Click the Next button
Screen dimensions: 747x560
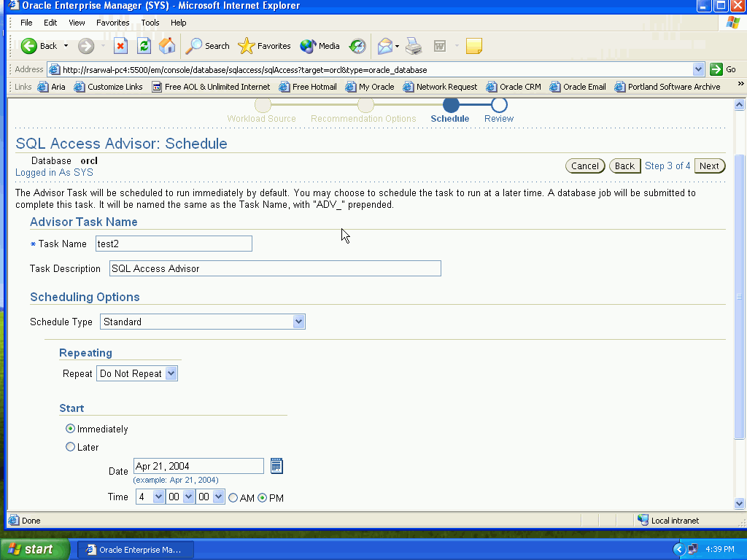point(709,166)
